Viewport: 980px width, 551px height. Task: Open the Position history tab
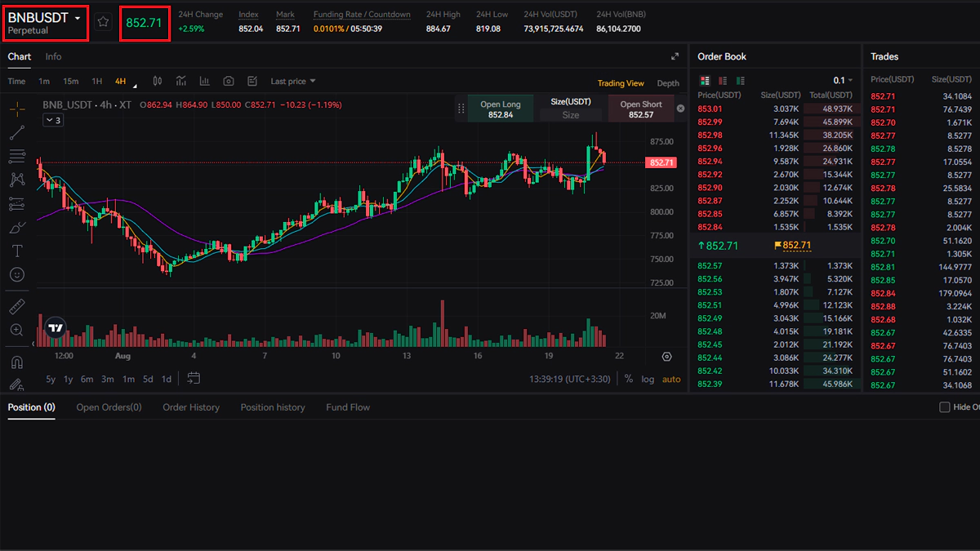[x=273, y=407]
